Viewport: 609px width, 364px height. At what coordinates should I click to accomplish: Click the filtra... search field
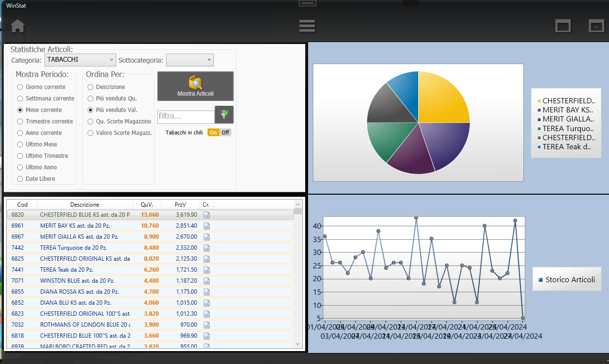(186, 117)
